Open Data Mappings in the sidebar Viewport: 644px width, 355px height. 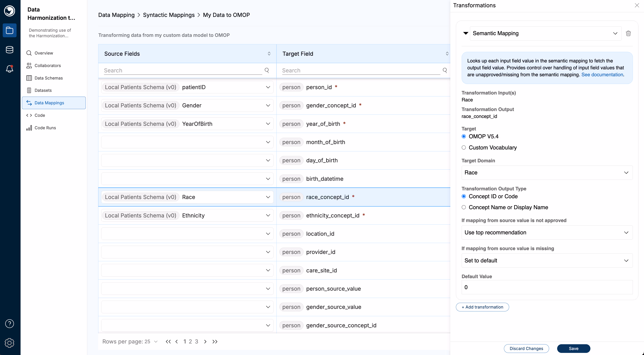coord(54,103)
